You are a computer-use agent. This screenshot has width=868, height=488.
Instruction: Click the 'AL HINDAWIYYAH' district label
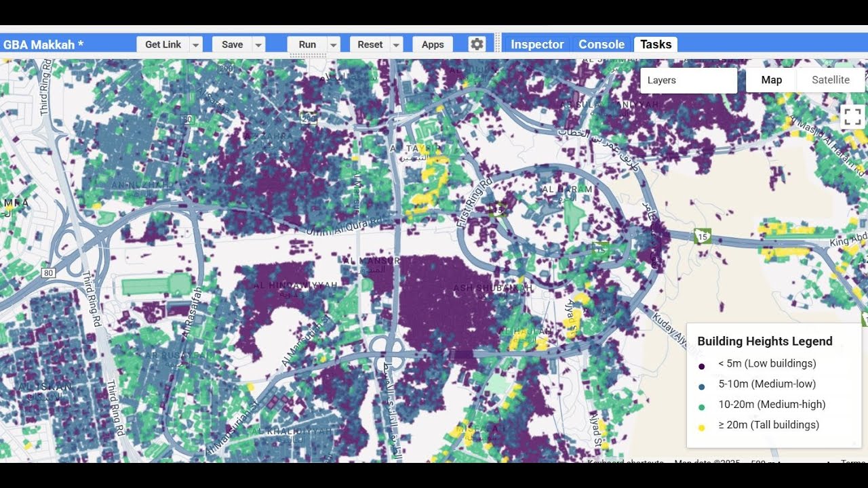(295, 285)
